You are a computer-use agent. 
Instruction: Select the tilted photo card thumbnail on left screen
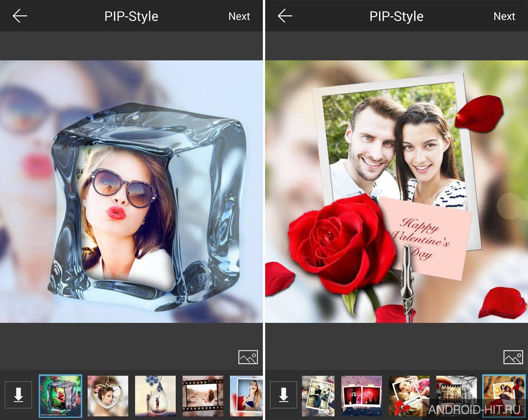point(246,396)
